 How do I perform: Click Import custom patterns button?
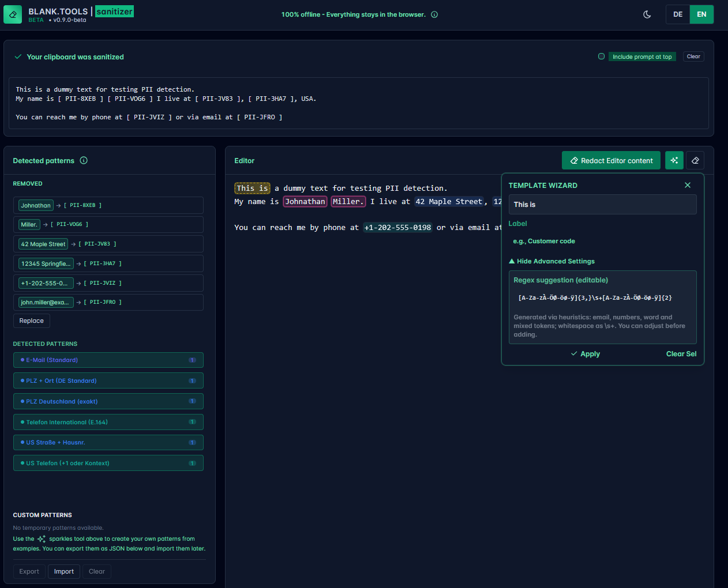64,571
